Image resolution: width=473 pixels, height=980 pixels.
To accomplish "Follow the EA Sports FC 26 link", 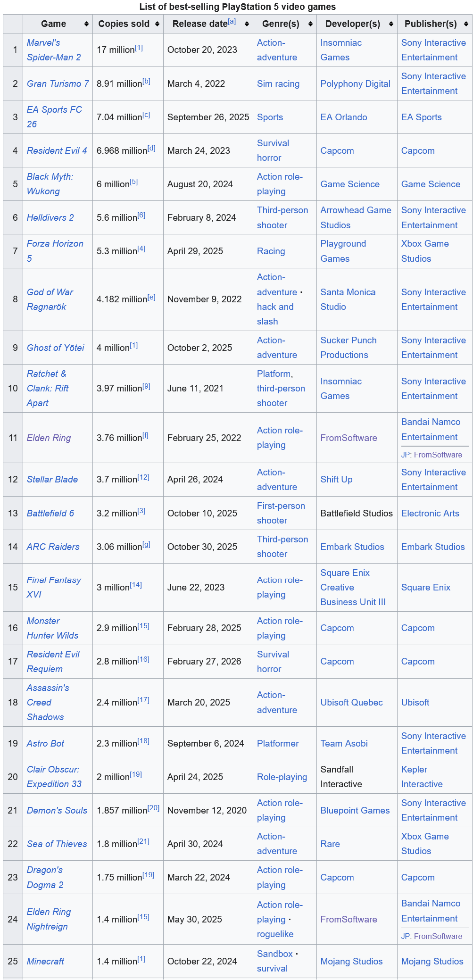I will (x=54, y=117).
